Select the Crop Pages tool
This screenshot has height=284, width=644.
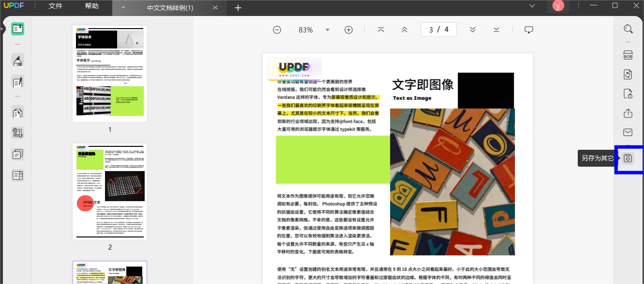click(x=18, y=133)
